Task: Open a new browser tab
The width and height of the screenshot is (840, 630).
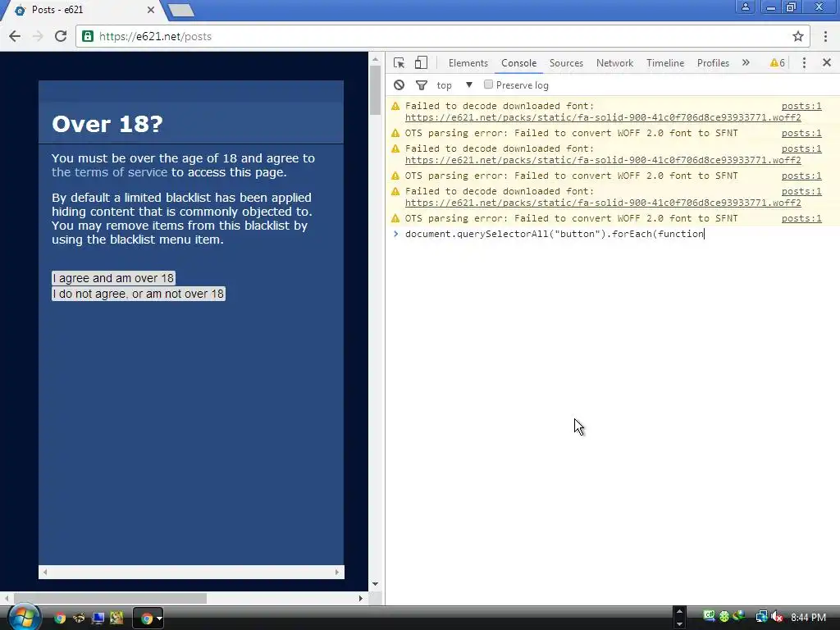Action: pyautogui.click(x=181, y=10)
